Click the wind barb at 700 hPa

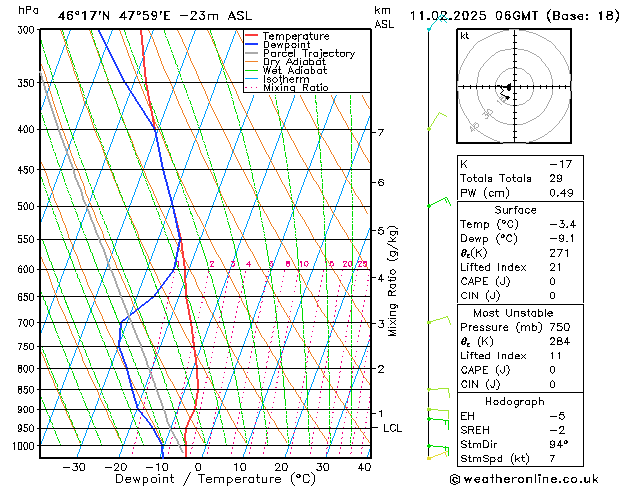pyautogui.click(x=437, y=320)
